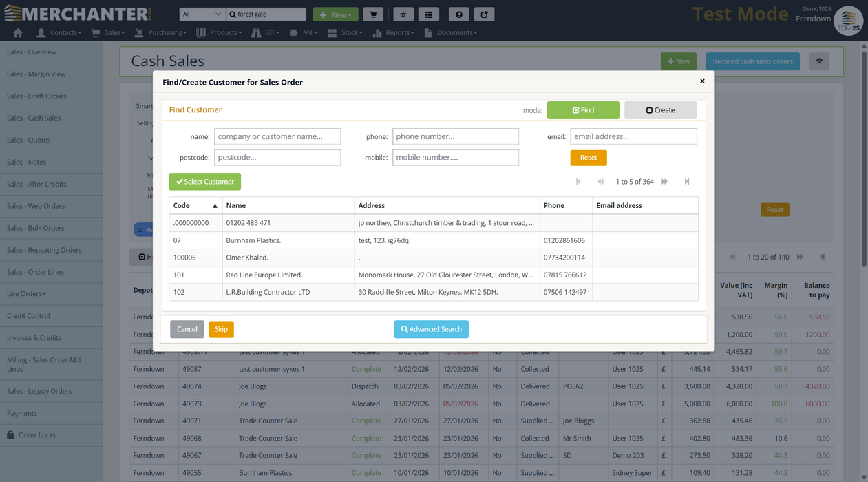Click the company or customer name field
Image resolution: width=868 pixels, height=482 pixels.
[277, 136]
